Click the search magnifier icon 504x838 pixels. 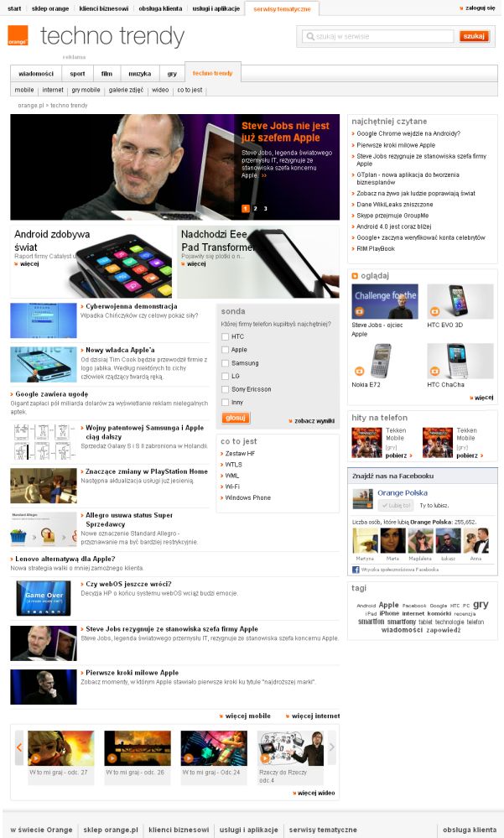310,36
